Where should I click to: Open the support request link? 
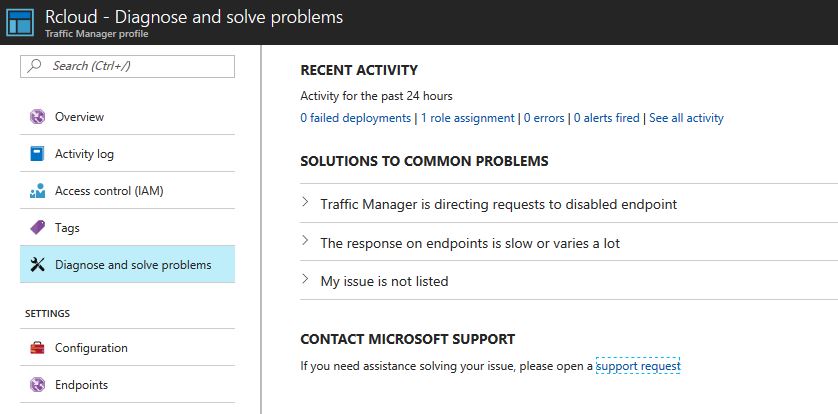pos(638,366)
